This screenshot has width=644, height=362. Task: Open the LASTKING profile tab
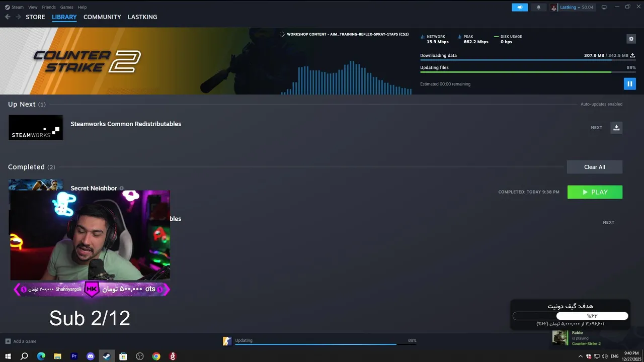pos(142,17)
